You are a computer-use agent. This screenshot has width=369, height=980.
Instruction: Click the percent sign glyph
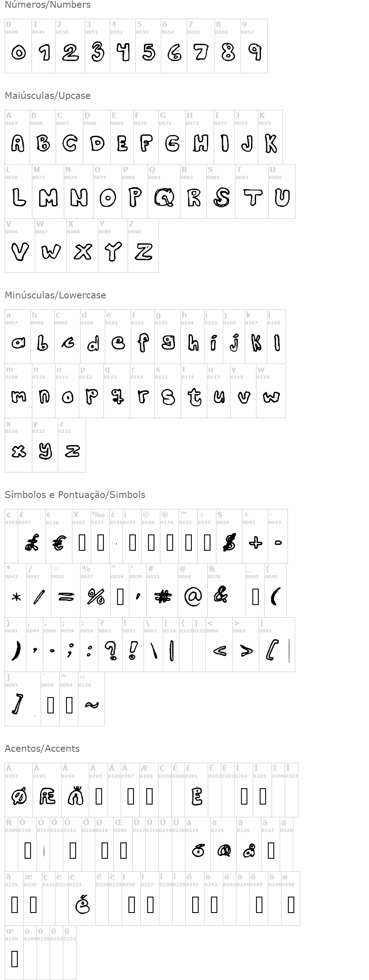tap(96, 596)
